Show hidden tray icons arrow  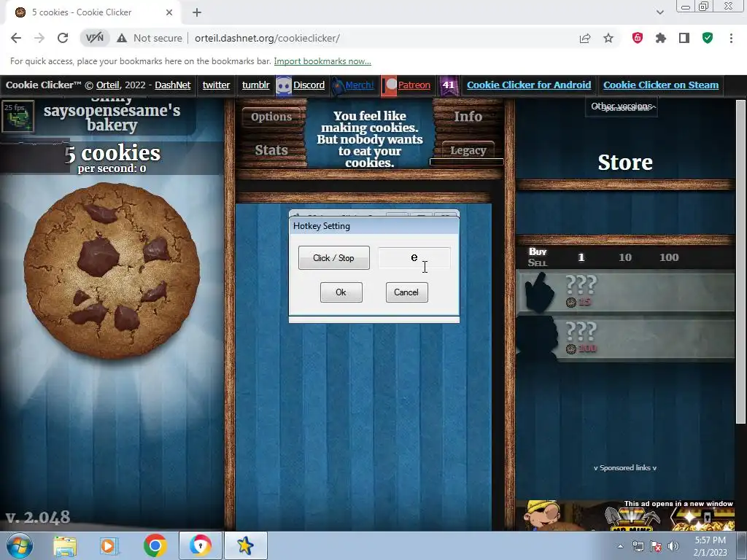pos(620,546)
